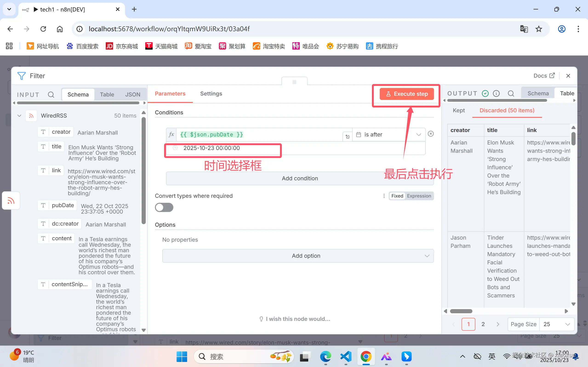
Task: Enable the 'Convert types where required' toggle
Action: pyautogui.click(x=164, y=207)
